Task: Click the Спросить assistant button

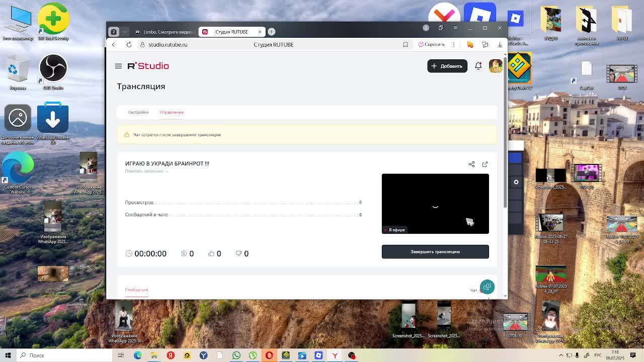Action: coord(431,45)
